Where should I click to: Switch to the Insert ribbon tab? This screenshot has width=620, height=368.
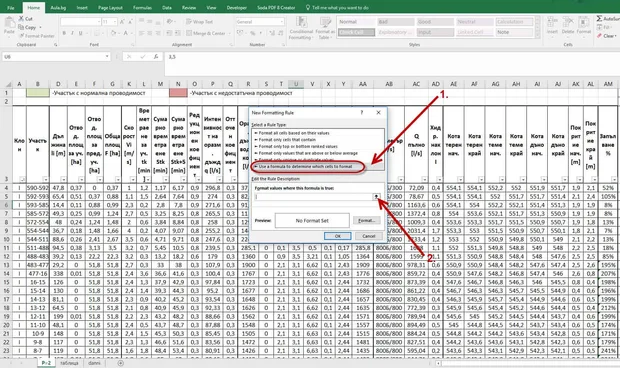(82, 8)
